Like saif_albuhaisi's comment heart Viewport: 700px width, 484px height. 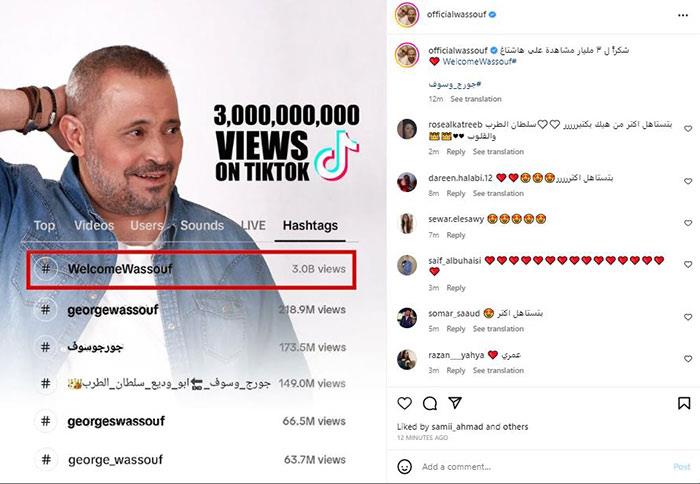688,264
